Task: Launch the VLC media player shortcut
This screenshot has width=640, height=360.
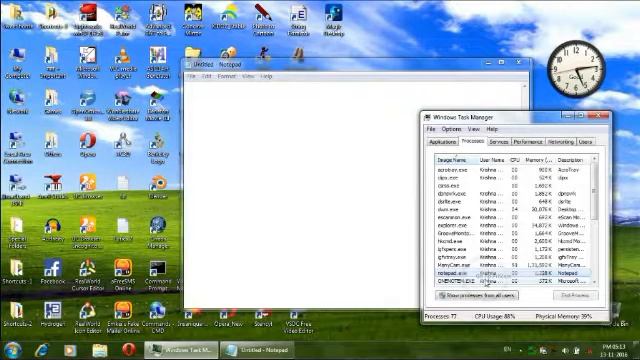Action: click(x=123, y=62)
